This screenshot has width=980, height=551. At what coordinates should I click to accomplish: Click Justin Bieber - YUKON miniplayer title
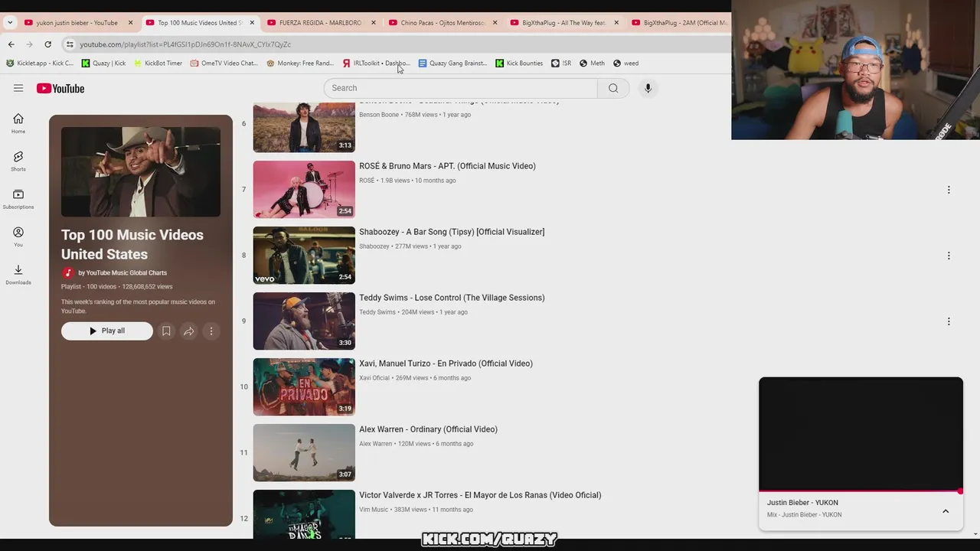point(802,503)
